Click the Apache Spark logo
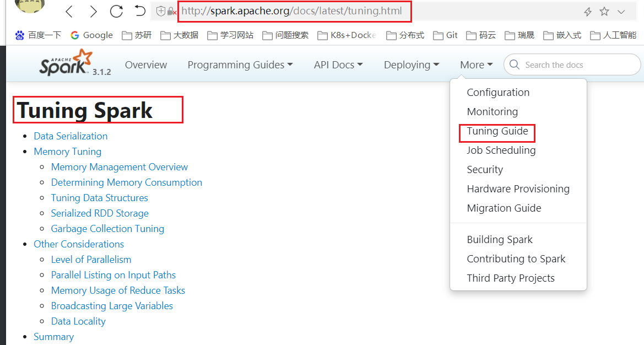Image resolution: width=644 pixels, height=345 pixels. (x=66, y=62)
